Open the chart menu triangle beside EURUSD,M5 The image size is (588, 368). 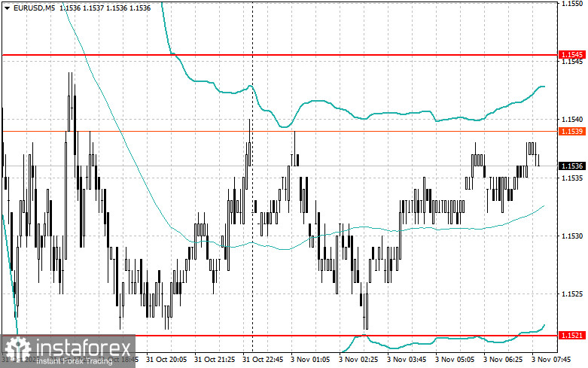coord(7,8)
